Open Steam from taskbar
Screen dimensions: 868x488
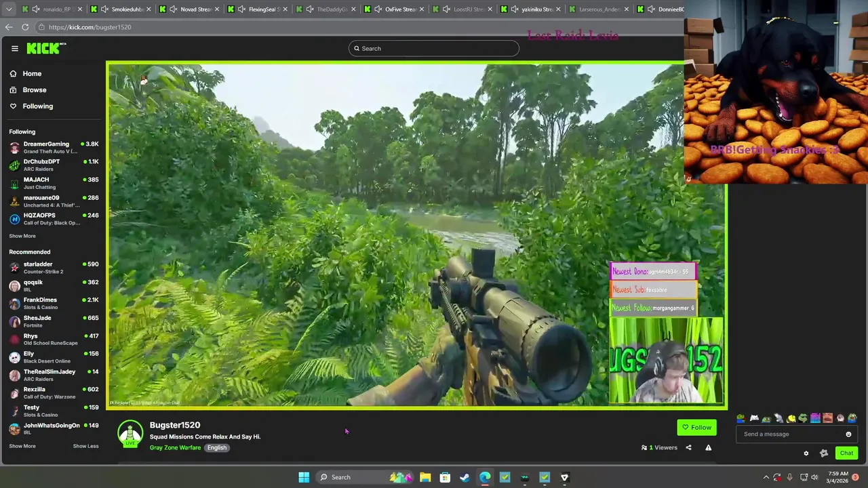465,477
